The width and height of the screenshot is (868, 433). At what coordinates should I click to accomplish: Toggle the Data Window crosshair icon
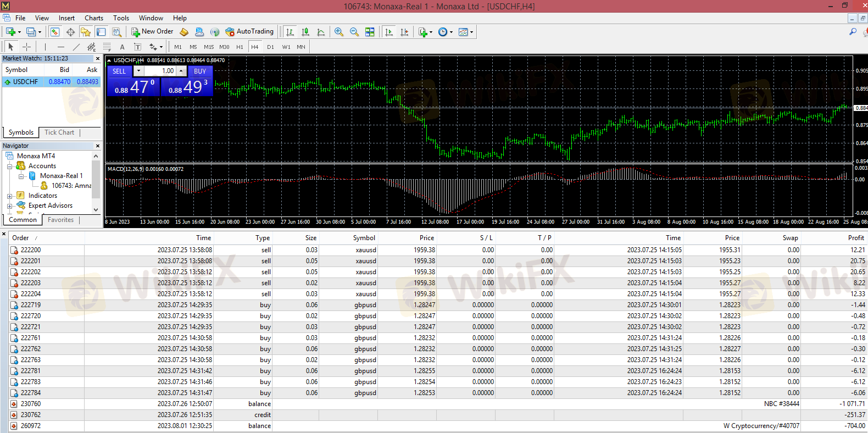pos(70,32)
